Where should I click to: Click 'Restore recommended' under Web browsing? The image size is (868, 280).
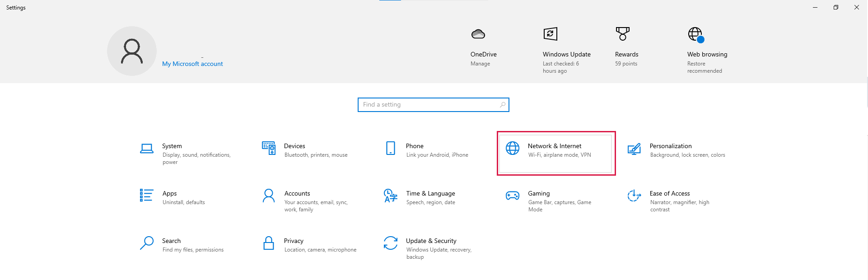tap(705, 67)
